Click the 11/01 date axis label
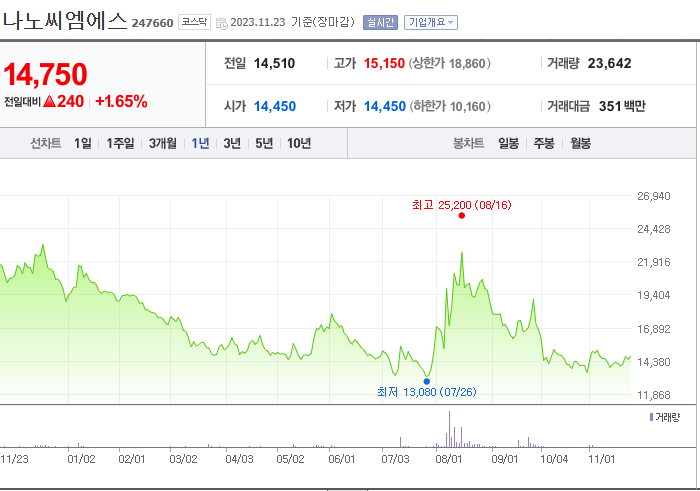This screenshot has width=700, height=491. tap(601, 459)
